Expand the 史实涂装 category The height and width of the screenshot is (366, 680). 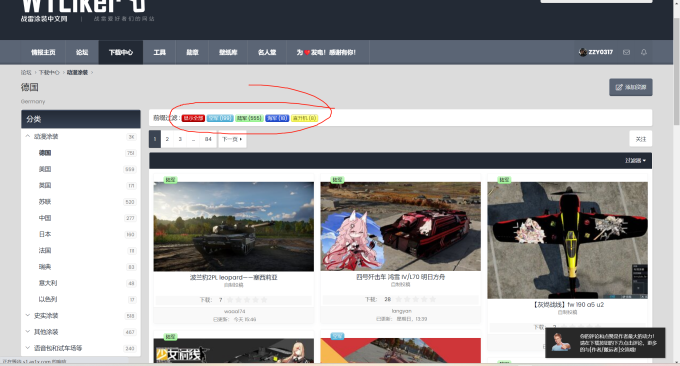pos(28,315)
